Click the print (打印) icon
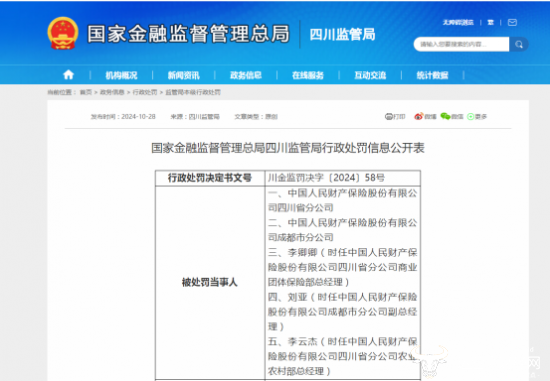 (389, 116)
